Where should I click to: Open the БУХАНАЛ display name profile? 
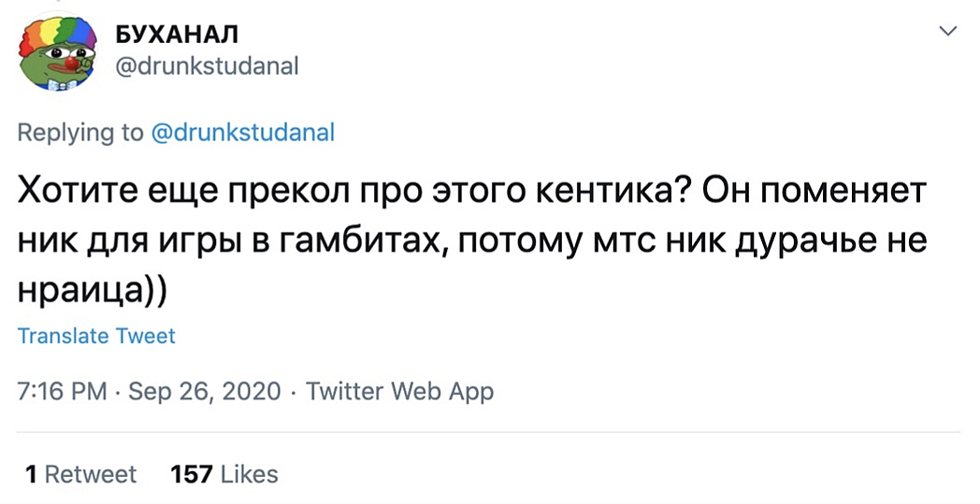(x=176, y=35)
